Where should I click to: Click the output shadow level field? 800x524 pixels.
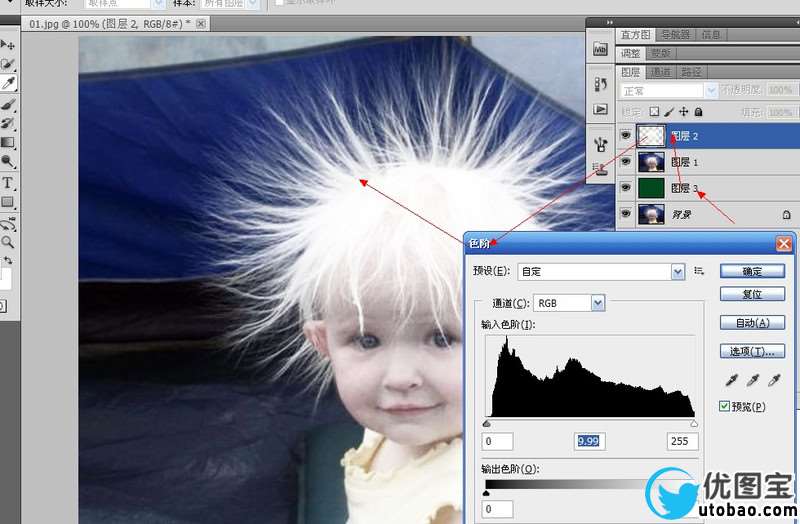click(497, 509)
